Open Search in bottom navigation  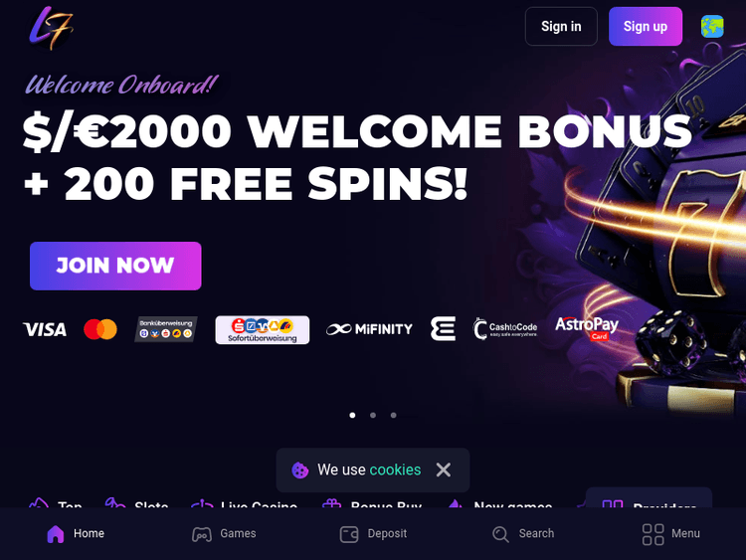(523, 534)
